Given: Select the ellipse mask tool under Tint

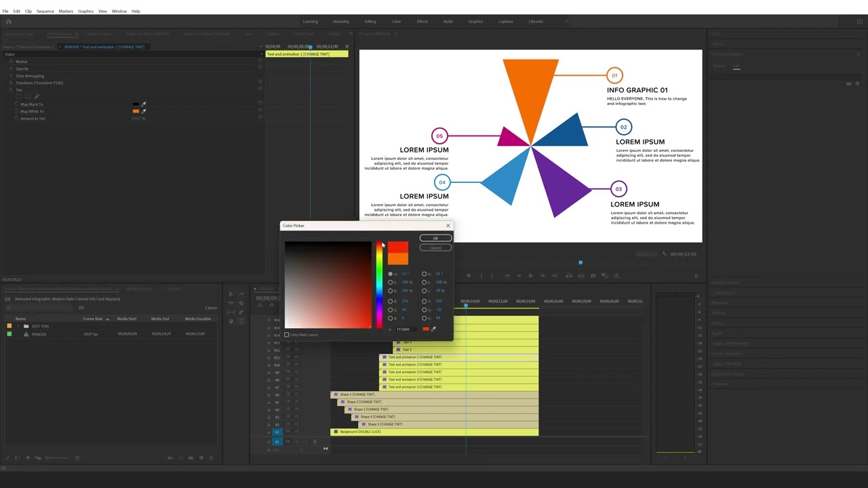Looking at the screenshot, I should (18, 97).
